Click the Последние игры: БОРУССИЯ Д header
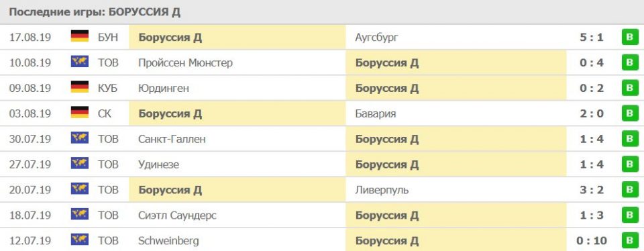The height and width of the screenshot is (251, 644). [95, 12]
